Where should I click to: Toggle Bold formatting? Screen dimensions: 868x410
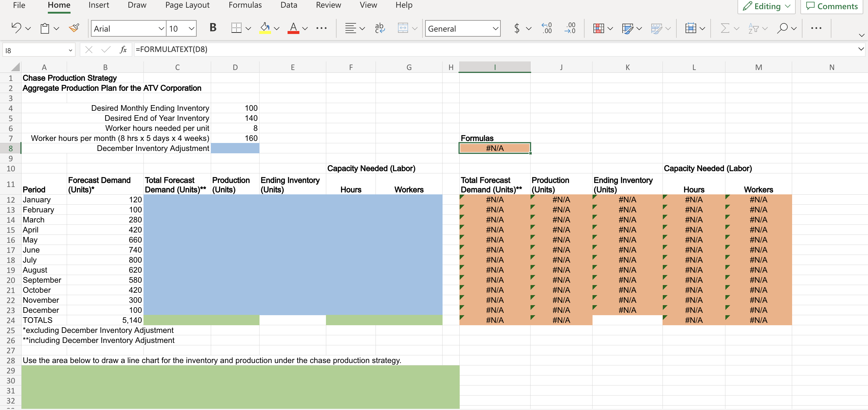[x=213, y=27]
